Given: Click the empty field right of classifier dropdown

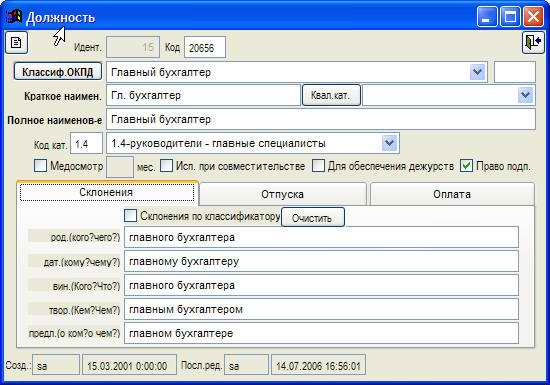Looking at the screenshot, I should [x=515, y=72].
